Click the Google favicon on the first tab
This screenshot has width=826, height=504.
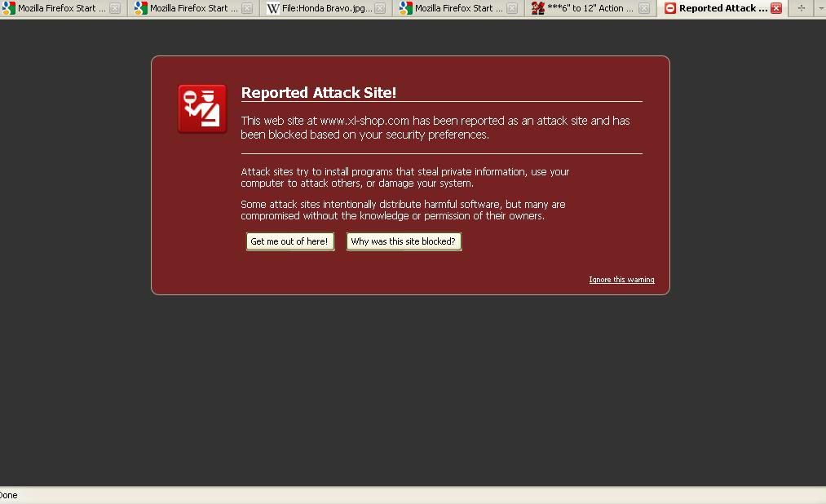(x=9, y=8)
